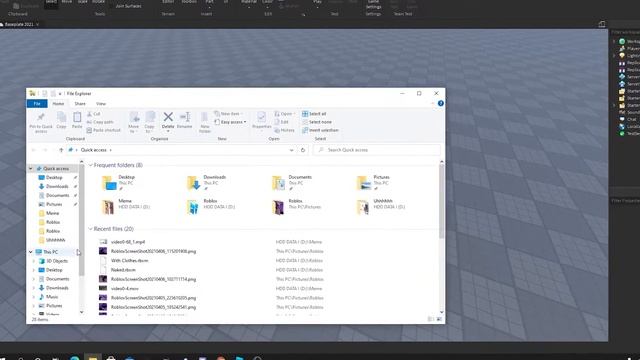Click Select all in the ribbon

(x=314, y=114)
